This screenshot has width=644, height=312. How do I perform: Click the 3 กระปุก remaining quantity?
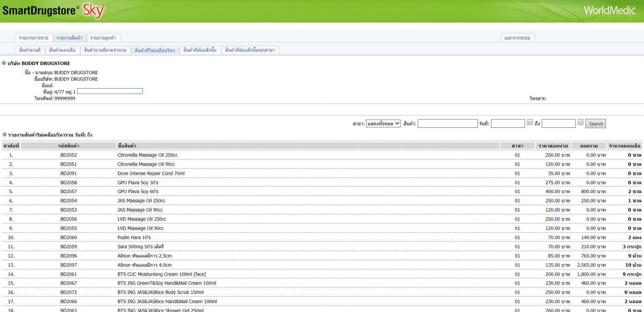[632, 247]
